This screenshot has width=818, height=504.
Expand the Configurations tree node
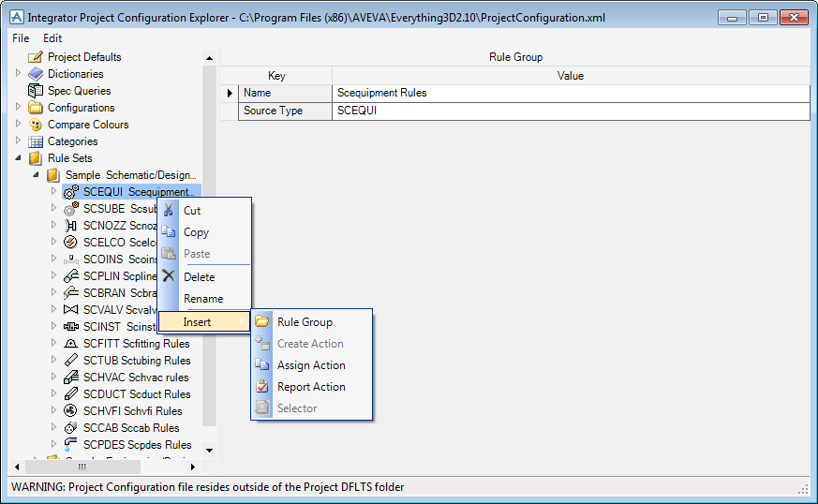[x=18, y=107]
